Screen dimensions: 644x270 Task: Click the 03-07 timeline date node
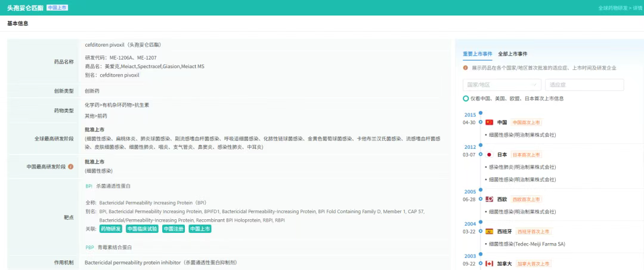click(481, 155)
